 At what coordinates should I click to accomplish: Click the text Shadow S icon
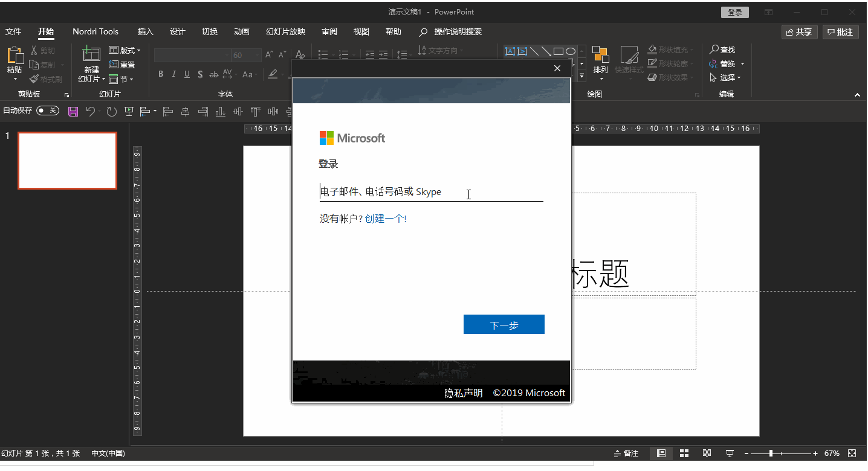(200, 74)
